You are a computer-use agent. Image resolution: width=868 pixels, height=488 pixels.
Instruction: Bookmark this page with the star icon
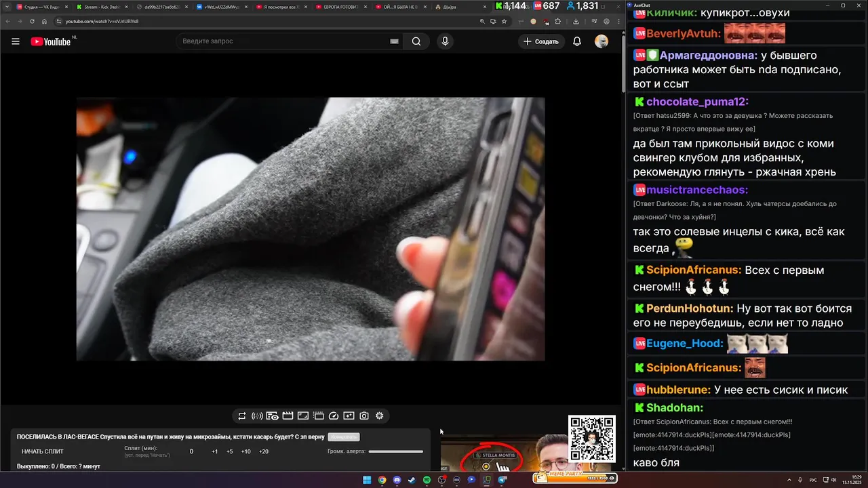pos(504,21)
